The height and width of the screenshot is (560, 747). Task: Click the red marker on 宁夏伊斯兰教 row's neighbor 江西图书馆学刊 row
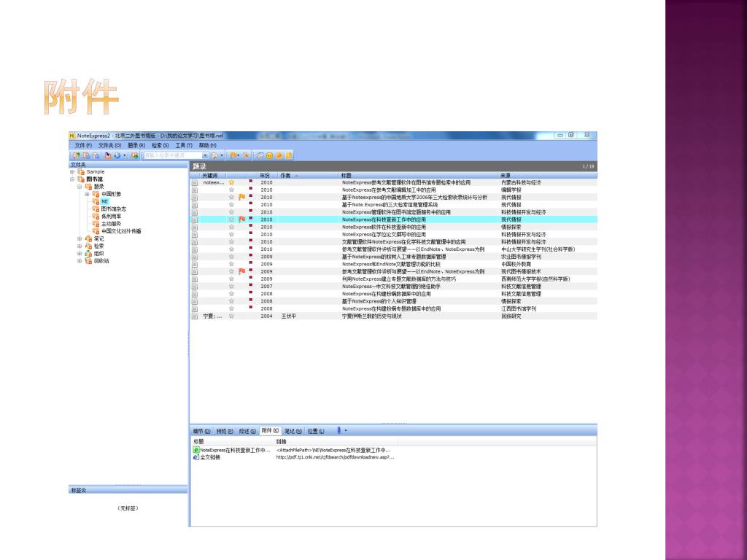(x=251, y=308)
